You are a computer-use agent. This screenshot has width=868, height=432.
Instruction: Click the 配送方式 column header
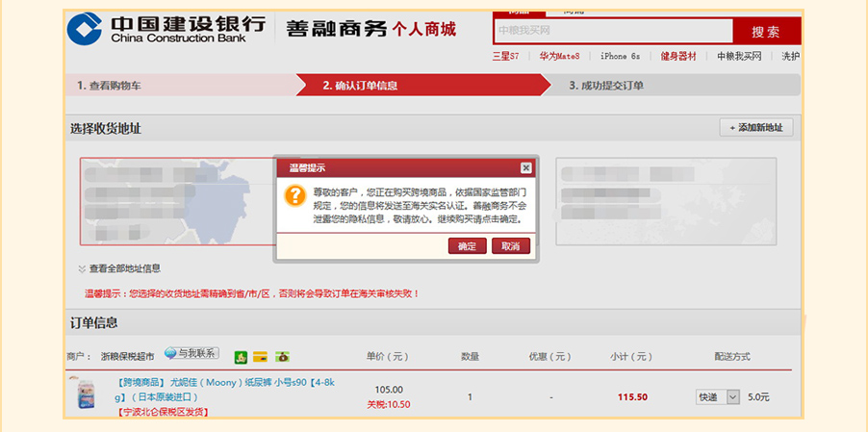(x=732, y=357)
